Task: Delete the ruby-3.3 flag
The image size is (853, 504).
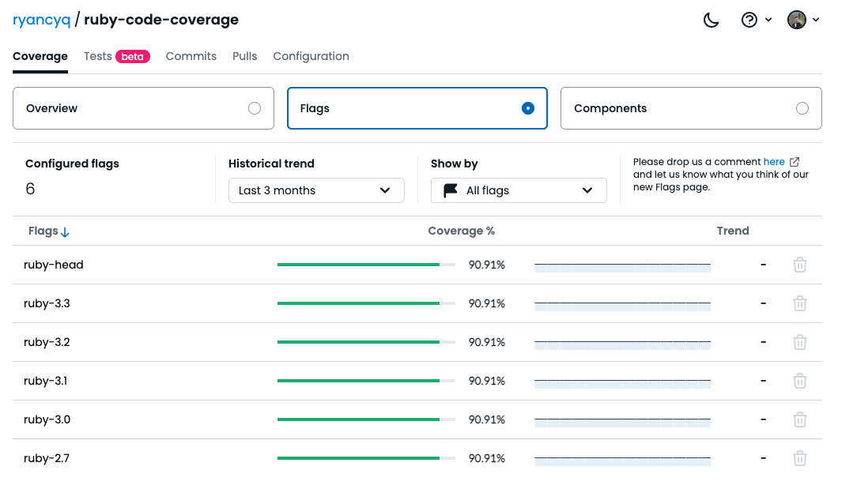Action: pyautogui.click(x=800, y=303)
